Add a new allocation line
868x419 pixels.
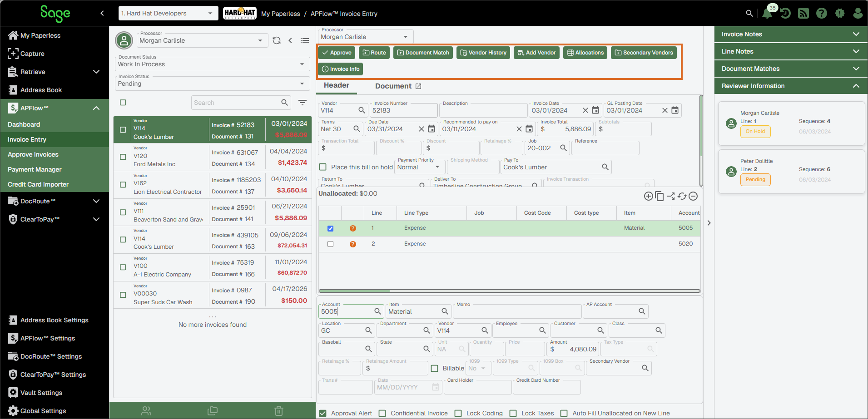point(649,196)
